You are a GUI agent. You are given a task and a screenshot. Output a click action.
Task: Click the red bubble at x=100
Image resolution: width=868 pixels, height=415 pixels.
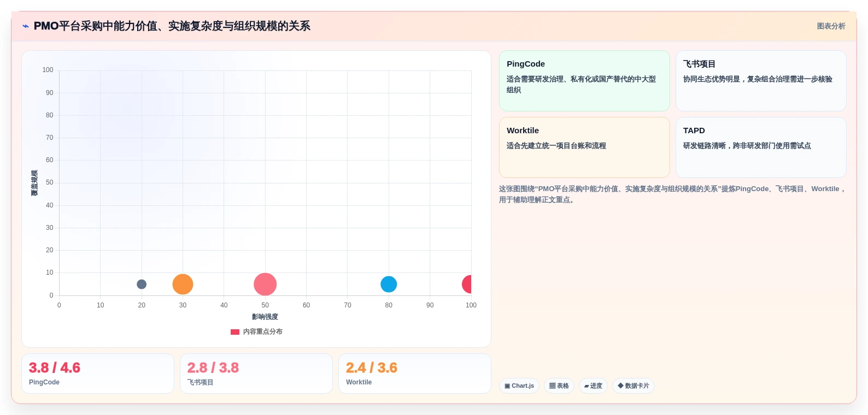pyautogui.click(x=467, y=284)
